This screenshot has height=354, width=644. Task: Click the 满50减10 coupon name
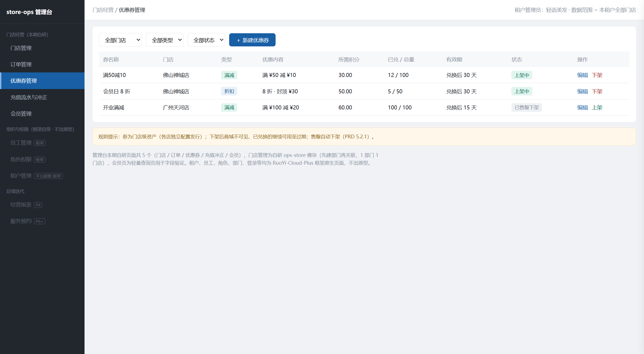tap(114, 75)
